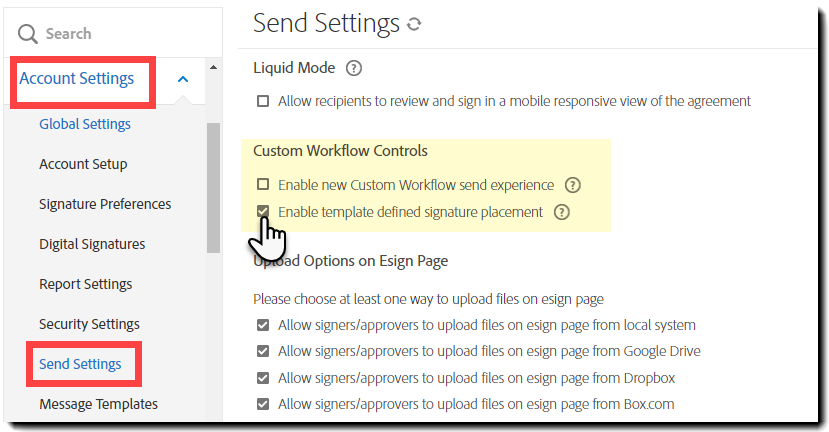Uncheck upload from Box.com option
The image size is (829, 432).
[x=263, y=404]
